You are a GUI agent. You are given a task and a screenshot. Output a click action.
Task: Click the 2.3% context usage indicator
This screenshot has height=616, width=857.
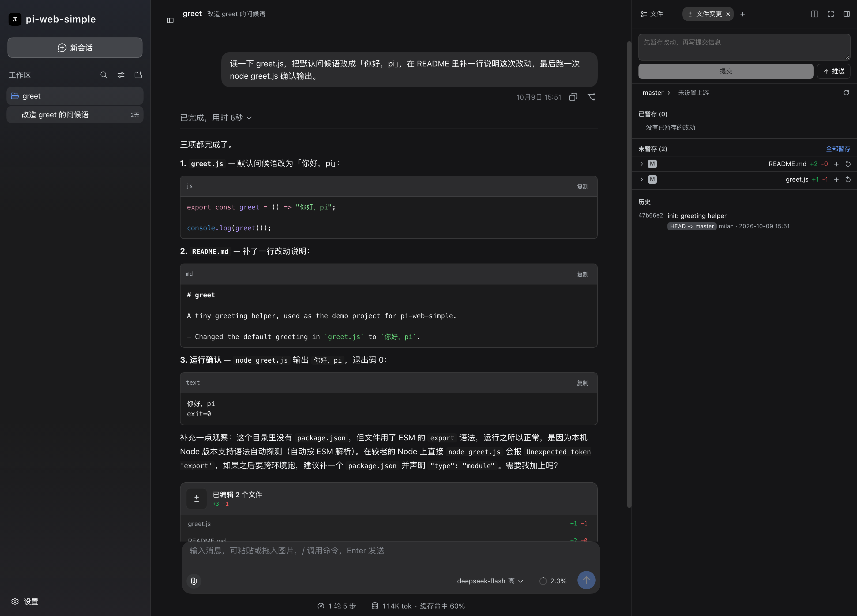click(553, 581)
